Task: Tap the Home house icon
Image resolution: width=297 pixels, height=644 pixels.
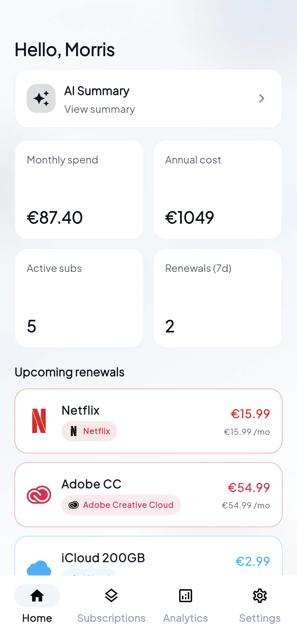Action: point(37,596)
